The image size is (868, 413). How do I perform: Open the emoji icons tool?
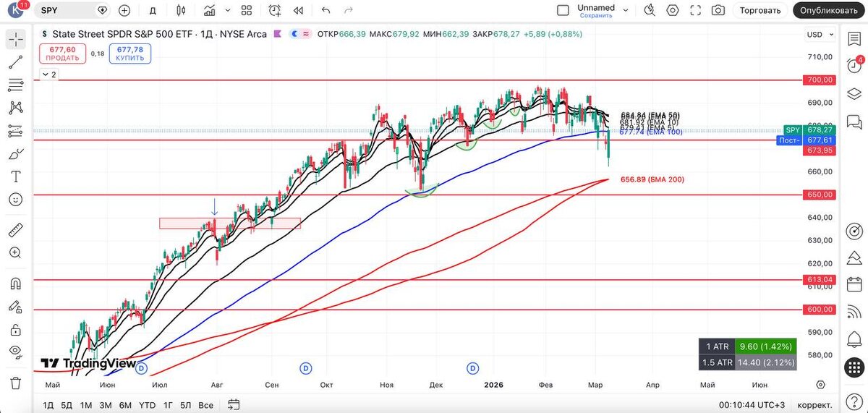[x=15, y=200]
